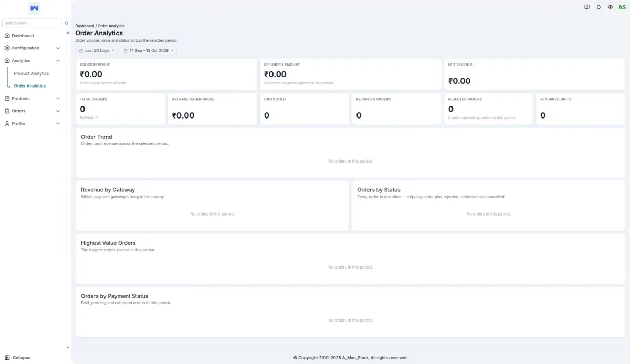
Task: Open the notifications bell
Action: 598,7
